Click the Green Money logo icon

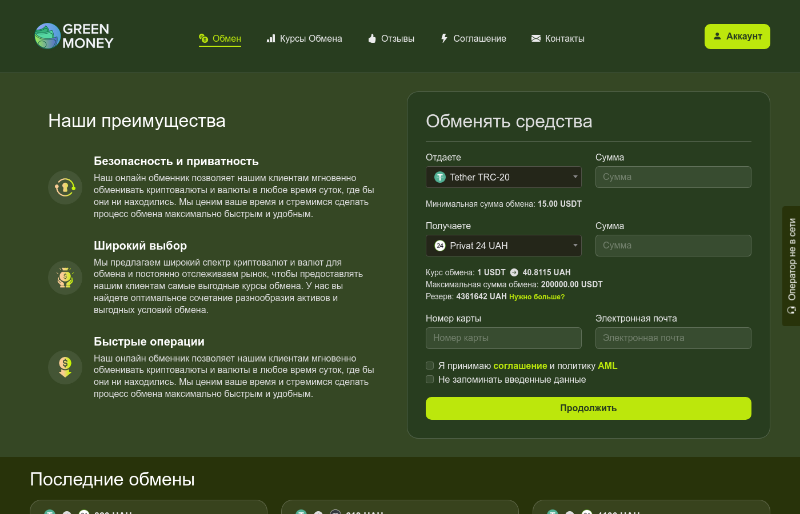pos(46,36)
